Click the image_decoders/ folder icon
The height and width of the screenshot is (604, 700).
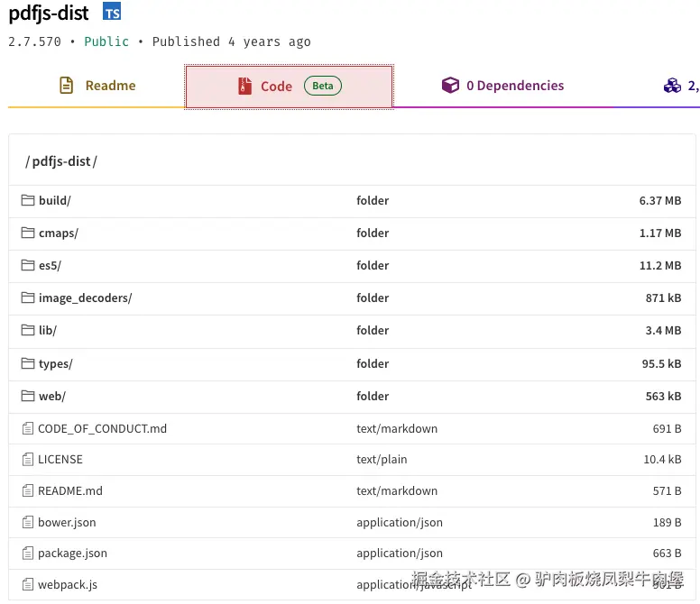pos(28,297)
